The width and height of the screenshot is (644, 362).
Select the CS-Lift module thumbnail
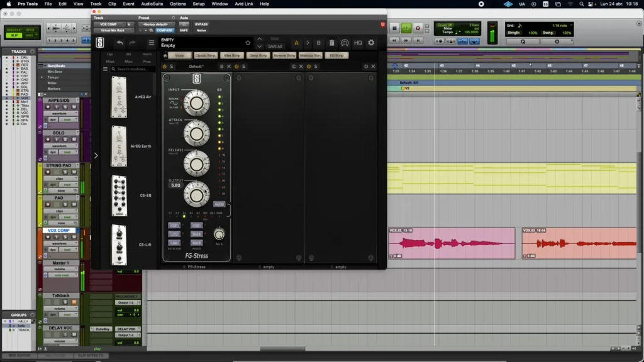point(119,244)
